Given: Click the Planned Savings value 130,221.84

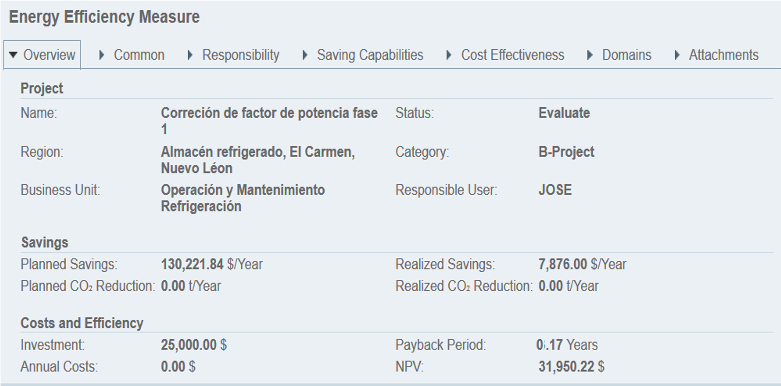Looking at the screenshot, I should point(192,264).
